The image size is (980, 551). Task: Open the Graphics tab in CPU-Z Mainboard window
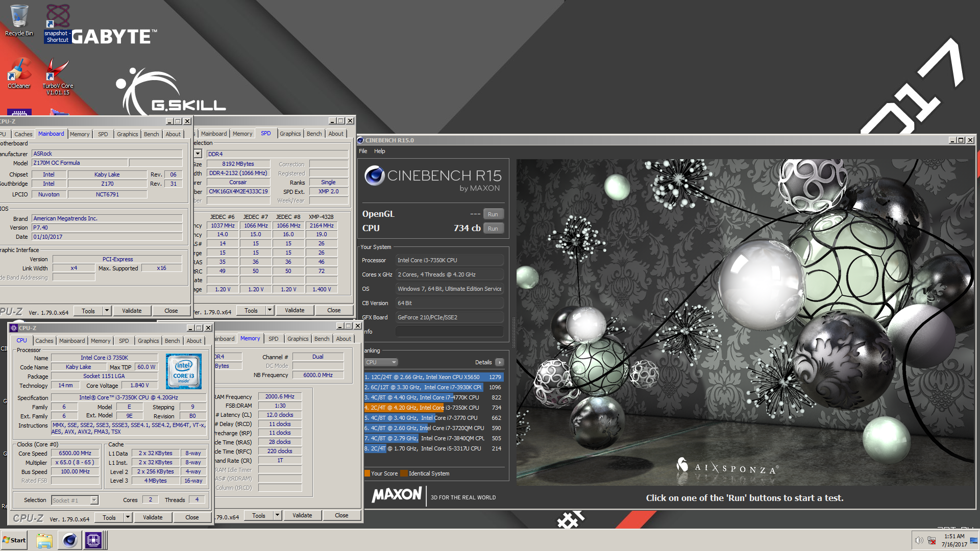tap(128, 134)
